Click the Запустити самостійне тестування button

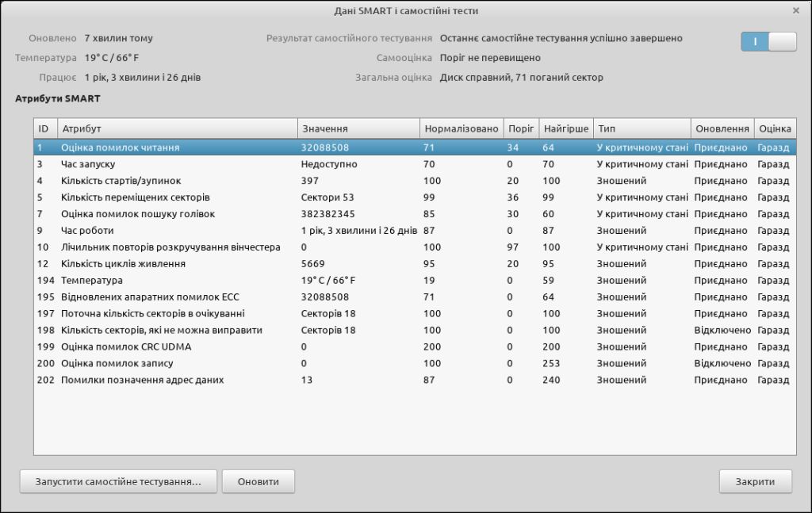pos(118,481)
